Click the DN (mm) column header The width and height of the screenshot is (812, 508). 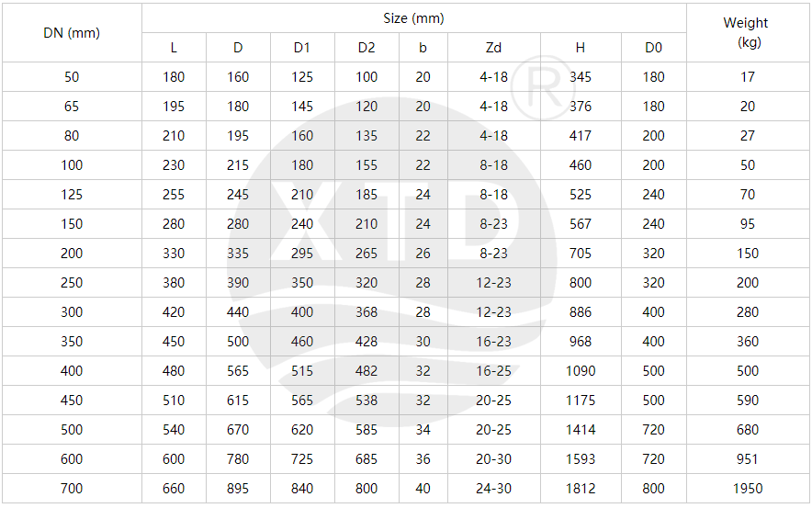point(72,33)
